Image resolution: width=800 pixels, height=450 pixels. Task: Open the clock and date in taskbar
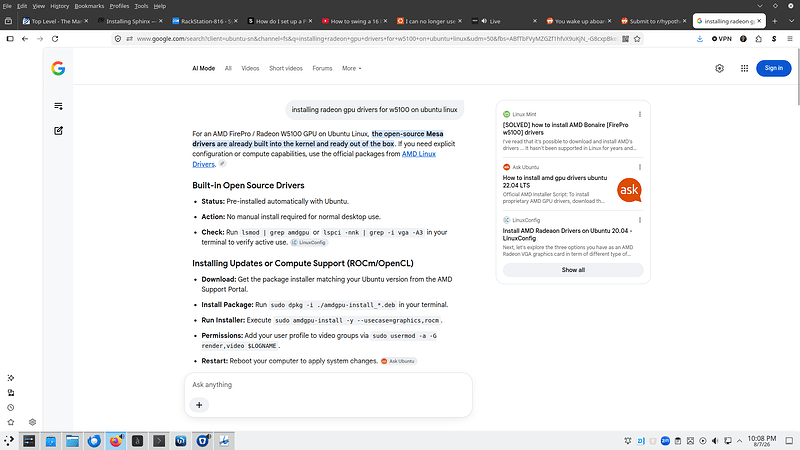click(x=761, y=441)
